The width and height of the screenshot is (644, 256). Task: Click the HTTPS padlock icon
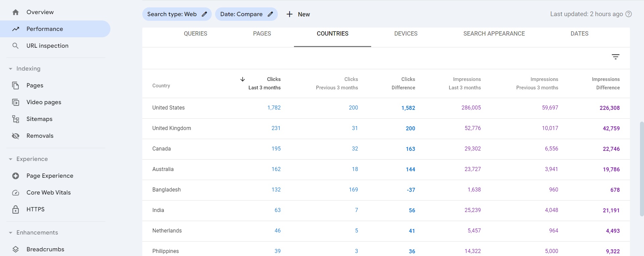point(15,209)
